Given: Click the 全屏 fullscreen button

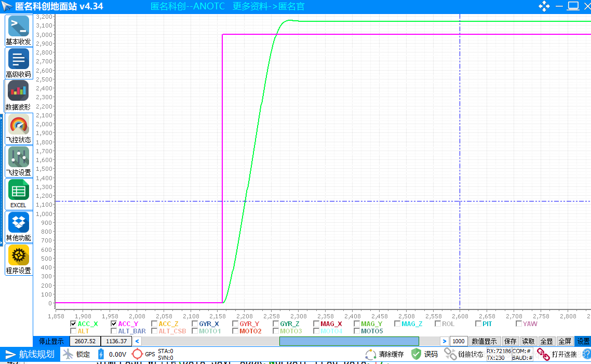Looking at the screenshot, I should click(565, 341).
